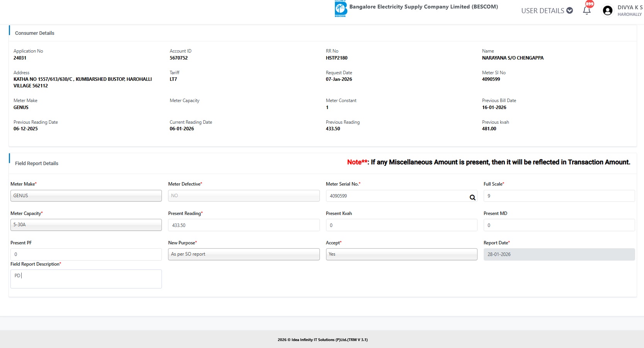Open the Meter Capacity dropdown showing 5-30A
This screenshot has height=348, width=644.
coord(86,225)
